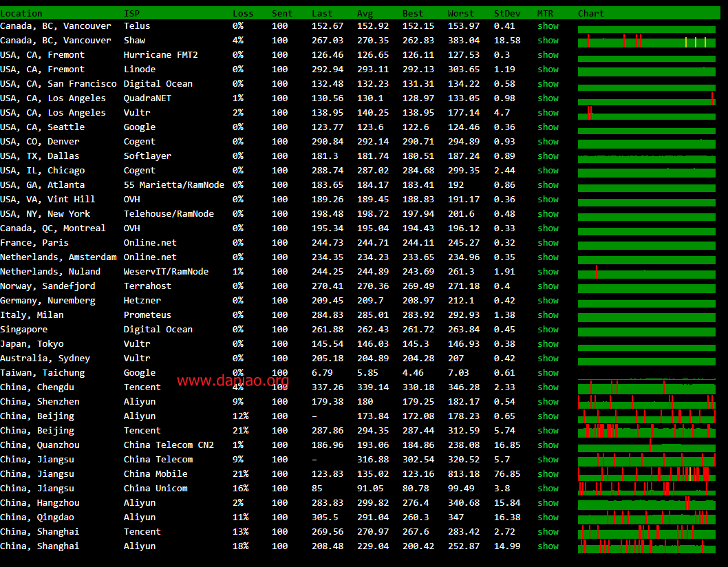Image resolution: width=728 pixels, height=567 pixels.
Task: Click Shaw Vancouver latency chart
Action: point(647,41)
